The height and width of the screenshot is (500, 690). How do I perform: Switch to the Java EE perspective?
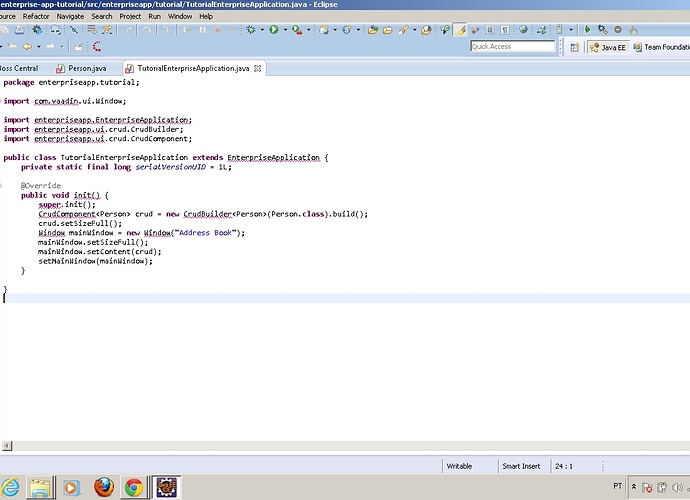[x=612, y=47]
